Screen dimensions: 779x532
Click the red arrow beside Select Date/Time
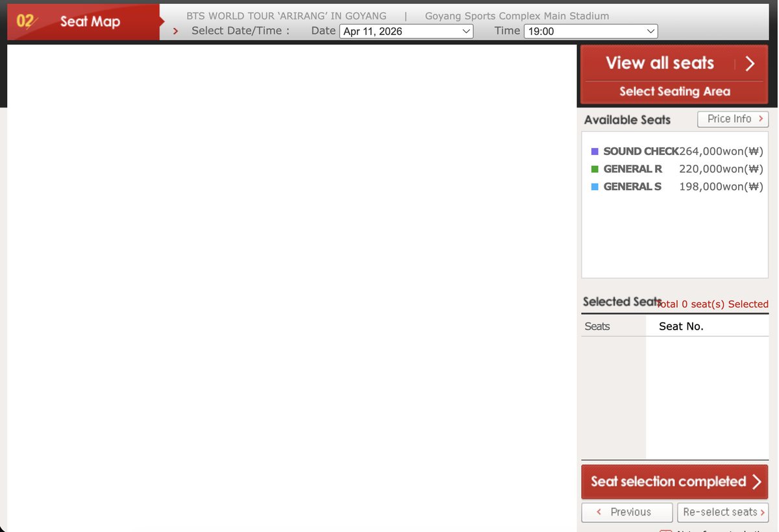click(176, 31)
